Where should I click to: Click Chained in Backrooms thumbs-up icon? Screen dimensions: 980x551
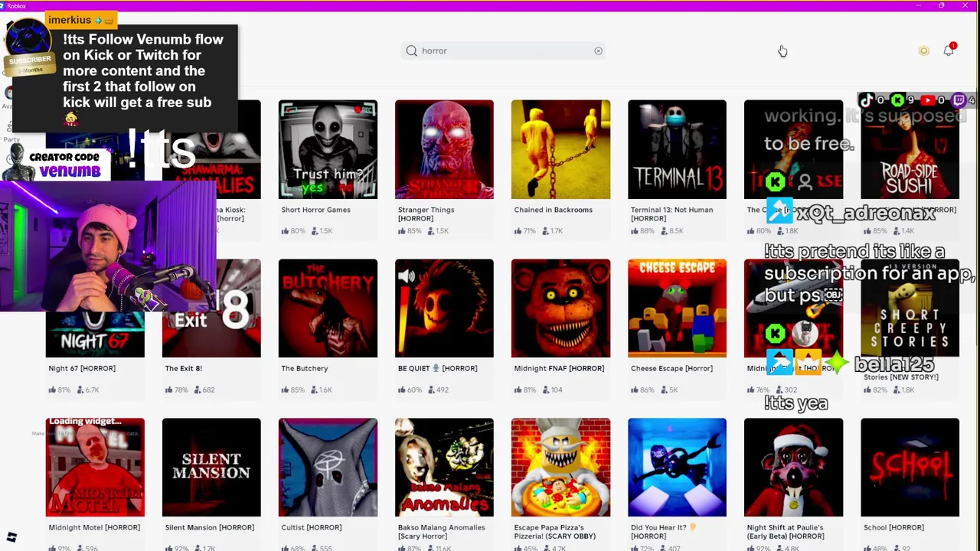pos(518,230)
